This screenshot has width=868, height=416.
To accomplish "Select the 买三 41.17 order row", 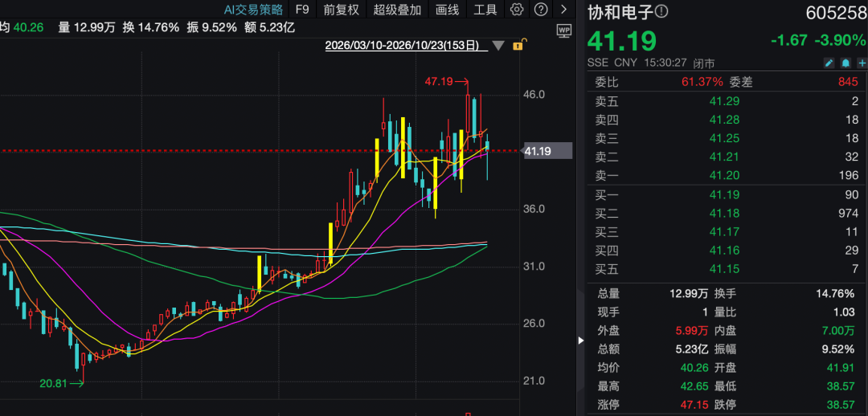I will 727,232.
